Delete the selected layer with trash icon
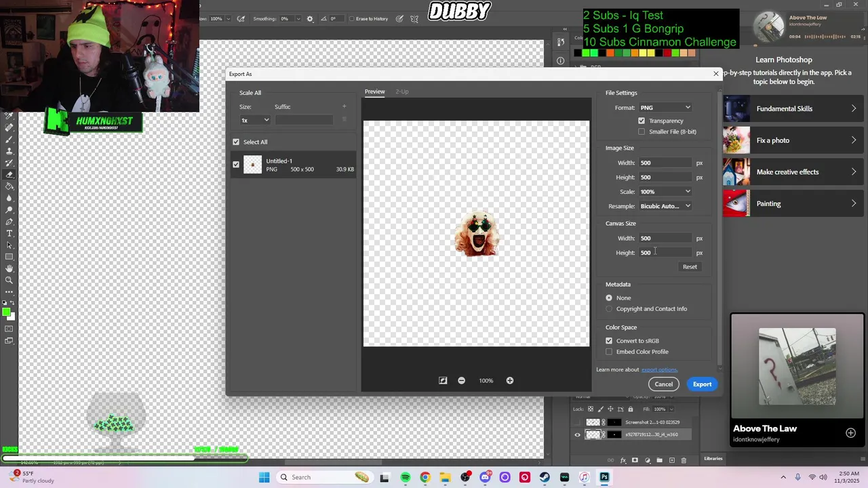The width and height of the screenshot is (868, 488). (x=684, y=460)
